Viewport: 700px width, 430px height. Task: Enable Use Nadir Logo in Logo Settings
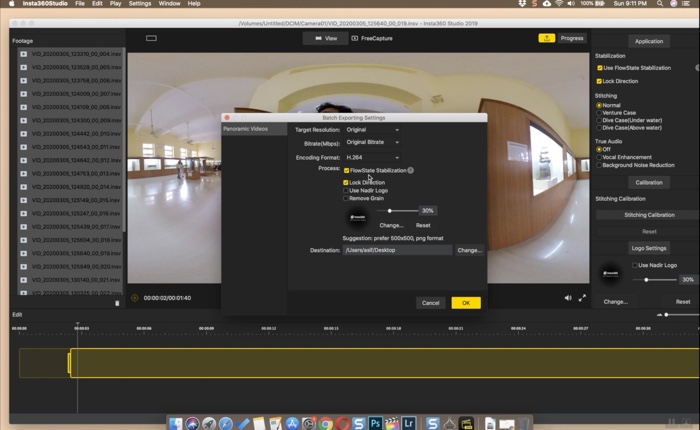pos(634,265)
